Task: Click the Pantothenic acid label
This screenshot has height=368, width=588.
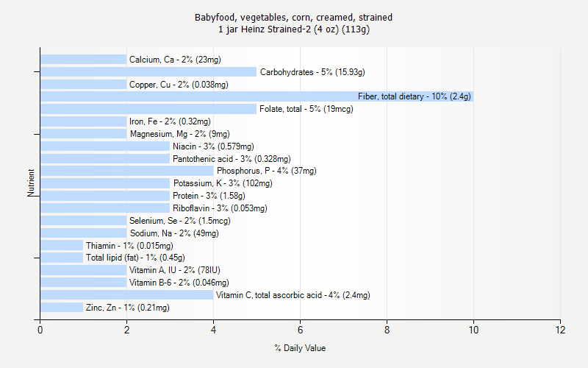Action: click(x=232, y=159)
